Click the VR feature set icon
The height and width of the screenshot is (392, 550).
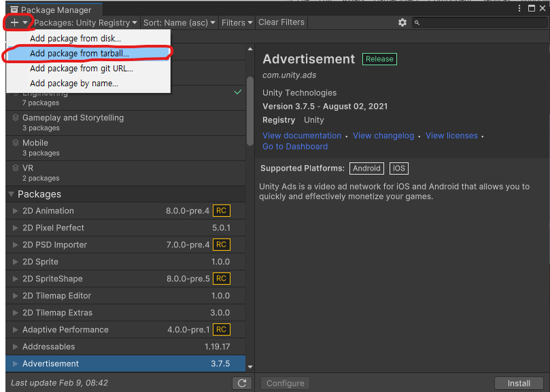(x=16, y=168)
